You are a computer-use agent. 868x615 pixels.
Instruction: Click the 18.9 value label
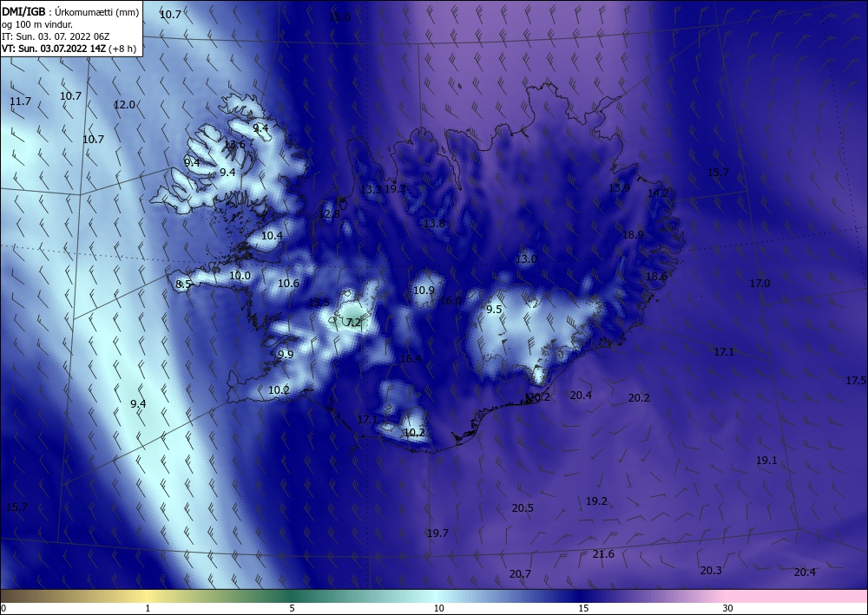pyautogui.click(x=634, y=235)
